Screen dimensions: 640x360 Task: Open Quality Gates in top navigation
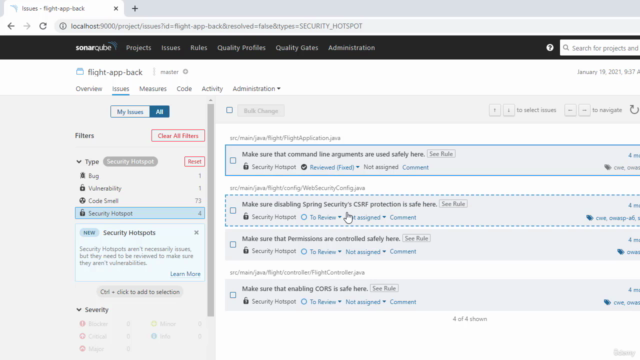click(x=297, y=48)
